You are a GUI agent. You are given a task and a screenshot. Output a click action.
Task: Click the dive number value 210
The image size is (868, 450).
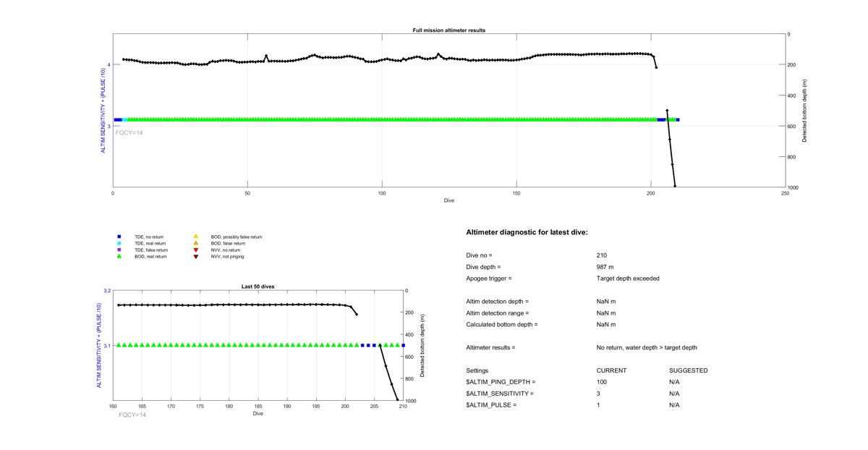tap(602, 255)
